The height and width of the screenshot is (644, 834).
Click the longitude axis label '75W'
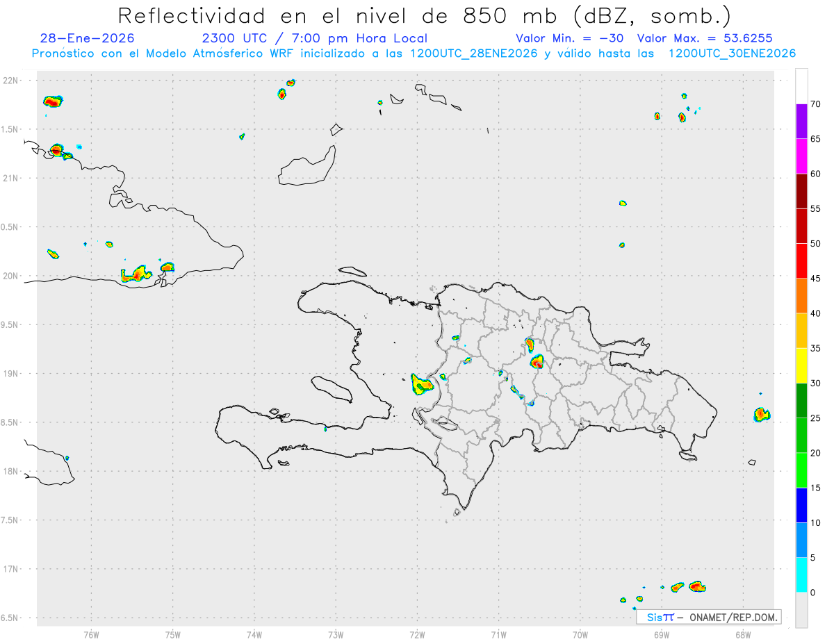tap(172, 635)
